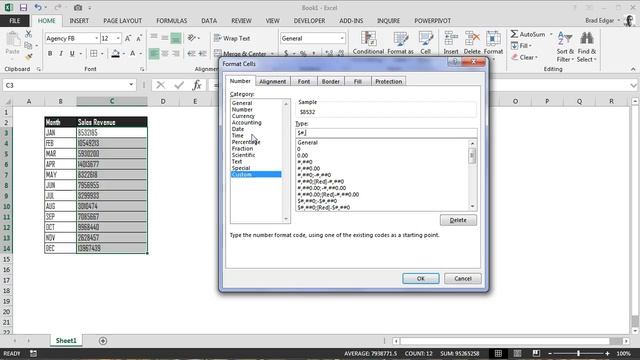The height and width of the screenshot is (360, 640).
Task: Open the Border tab in Format Cells
Action: pos(331,81)
